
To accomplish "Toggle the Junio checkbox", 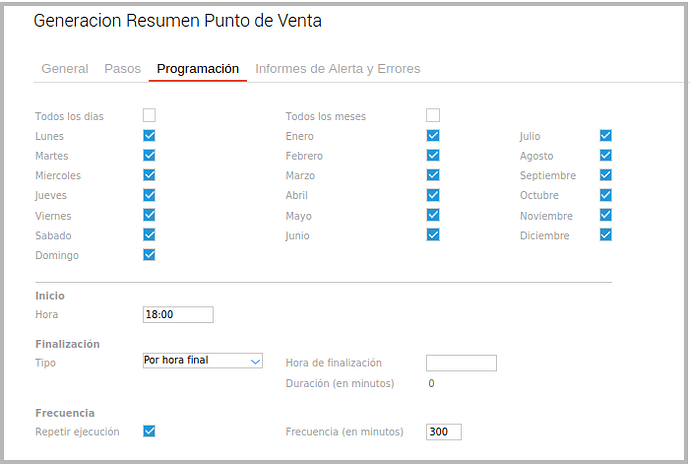I will [x=433, y=235].
